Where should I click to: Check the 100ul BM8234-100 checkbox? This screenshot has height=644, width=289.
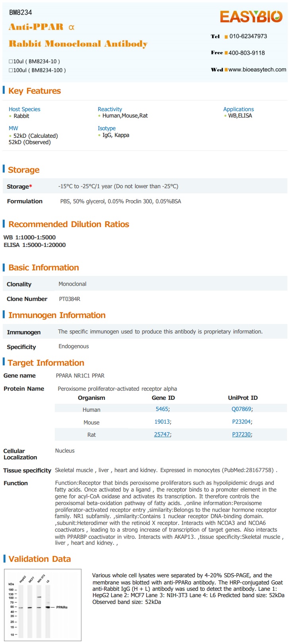point(11,70)
